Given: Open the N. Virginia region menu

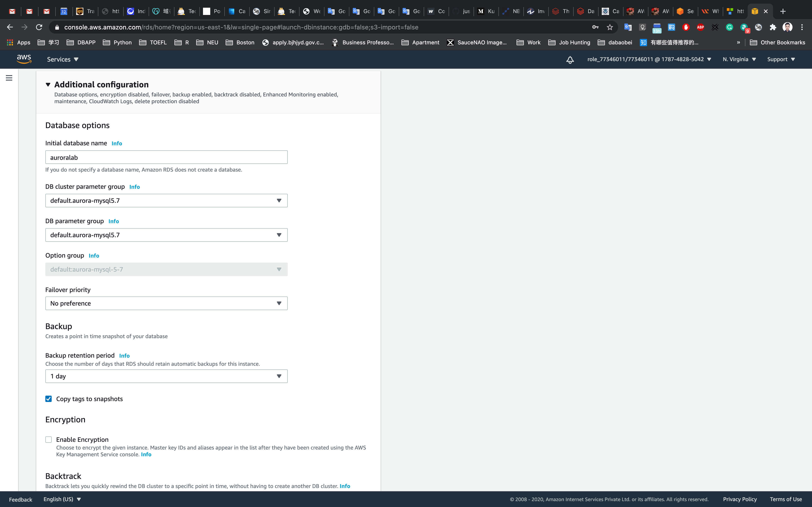Looking at the screenshot, I should (739, 59).
